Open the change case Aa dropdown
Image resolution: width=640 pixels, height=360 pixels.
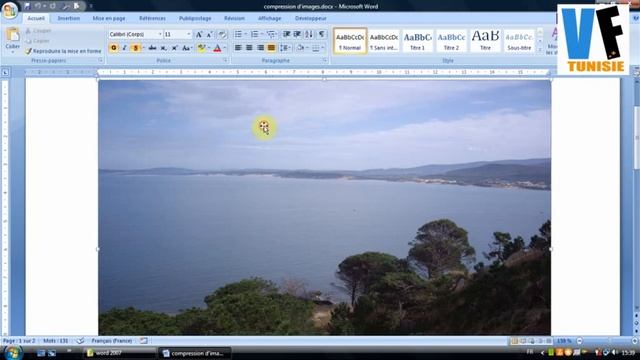tap(187, 48)
